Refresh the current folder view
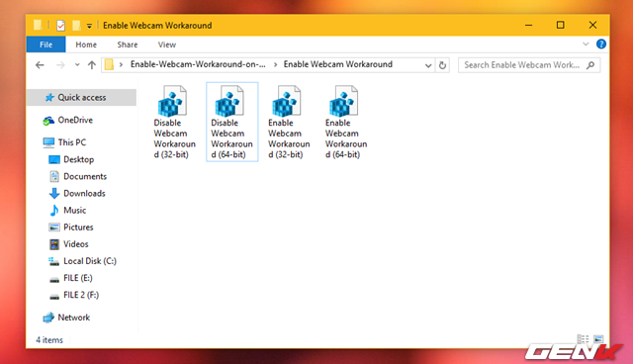Screen dimensions: 633x364 coord(442,65)
